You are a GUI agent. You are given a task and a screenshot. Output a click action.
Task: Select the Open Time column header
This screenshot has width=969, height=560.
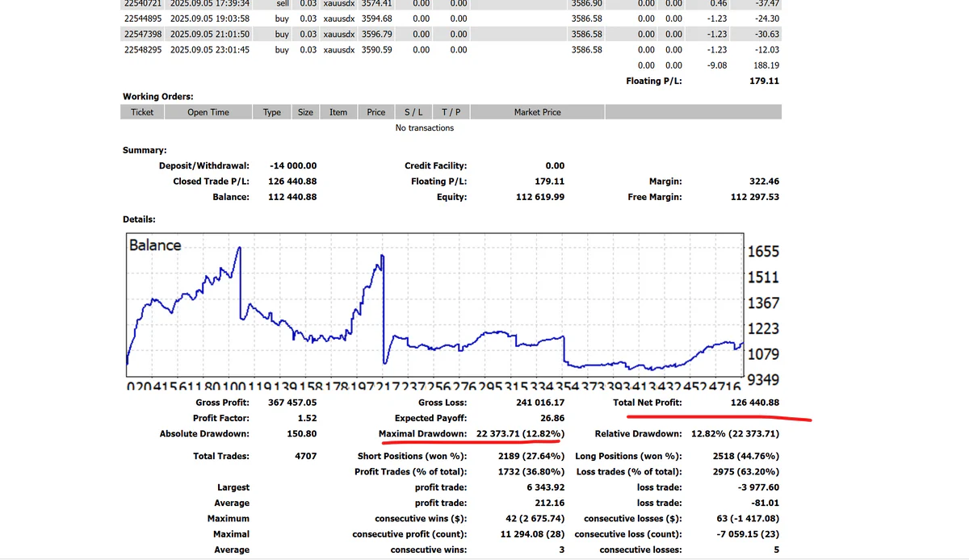point(208,112)
